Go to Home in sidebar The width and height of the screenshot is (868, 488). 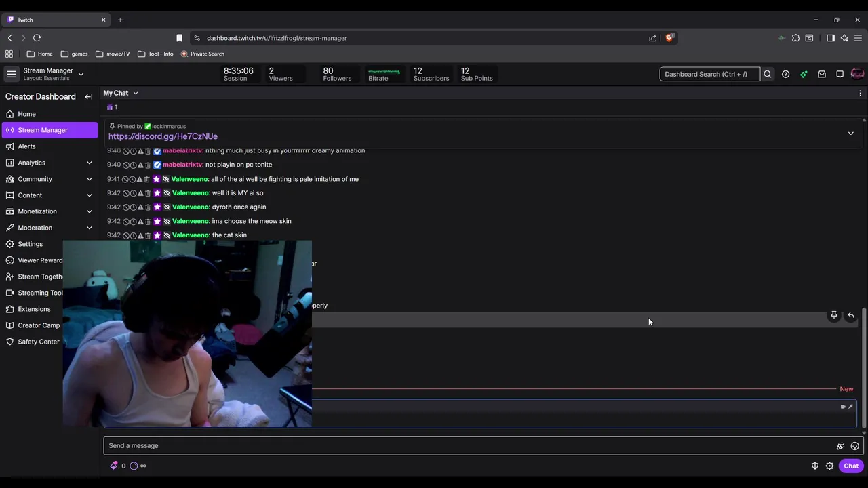coord(50,114)
